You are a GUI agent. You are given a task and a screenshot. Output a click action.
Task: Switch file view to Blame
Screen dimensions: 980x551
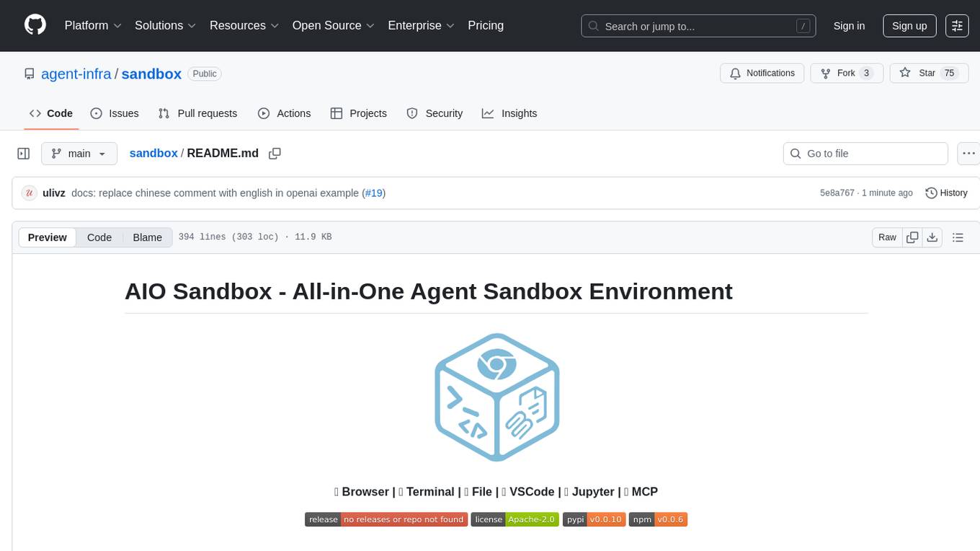pyautogui.click(x=148, y=237)
